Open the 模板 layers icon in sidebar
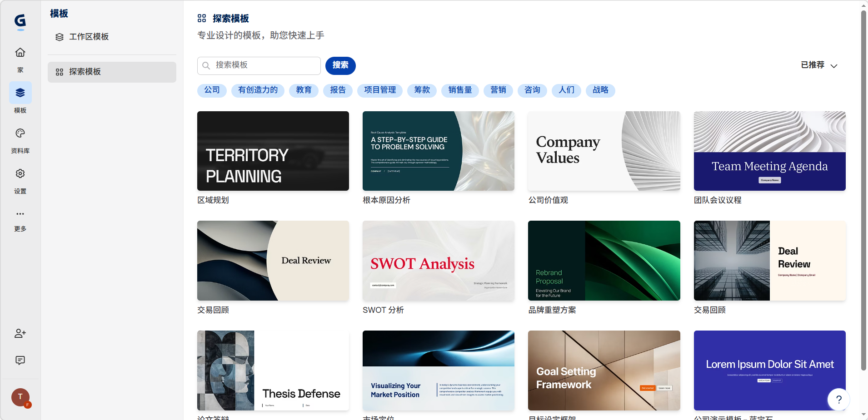The image size is (868, 420). coord(20,93)
